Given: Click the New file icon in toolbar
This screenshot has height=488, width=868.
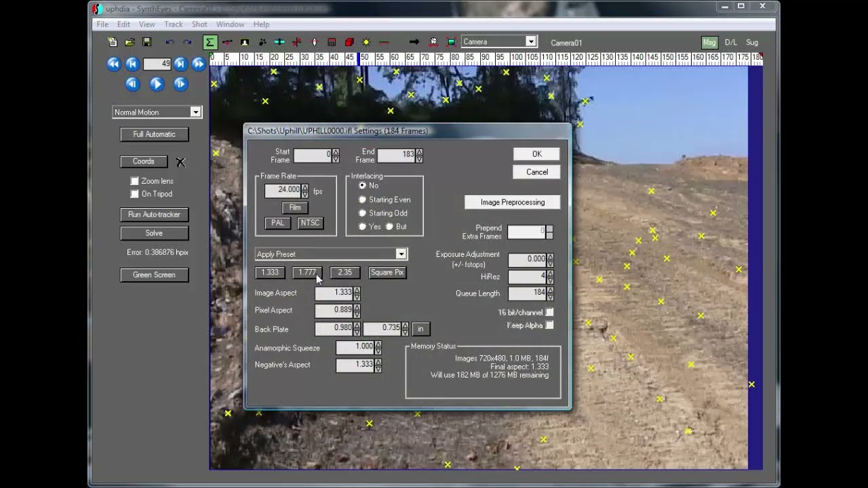Looking at the screenshot, I should 113,42.
